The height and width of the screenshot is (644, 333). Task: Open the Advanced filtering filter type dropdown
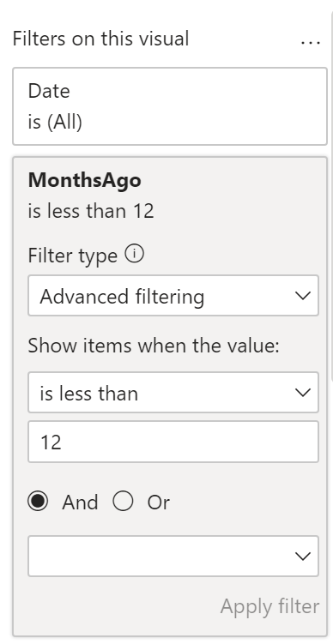(x=173, y=296)
